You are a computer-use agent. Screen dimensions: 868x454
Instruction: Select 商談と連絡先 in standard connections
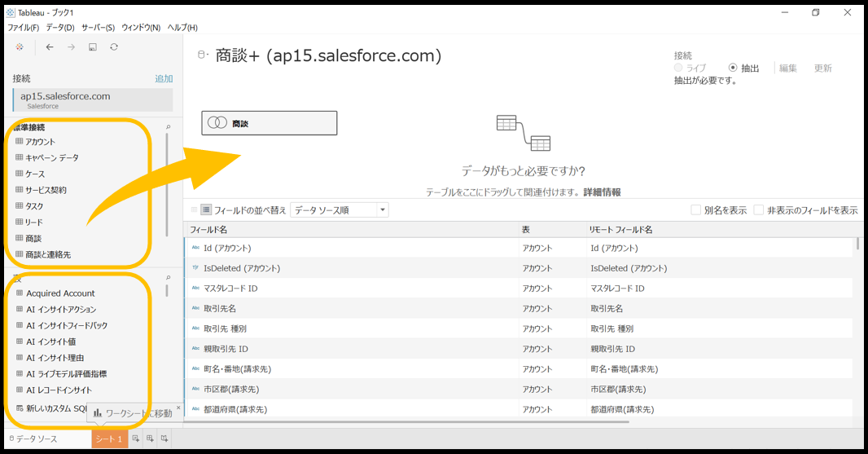(x=48, y=254)
